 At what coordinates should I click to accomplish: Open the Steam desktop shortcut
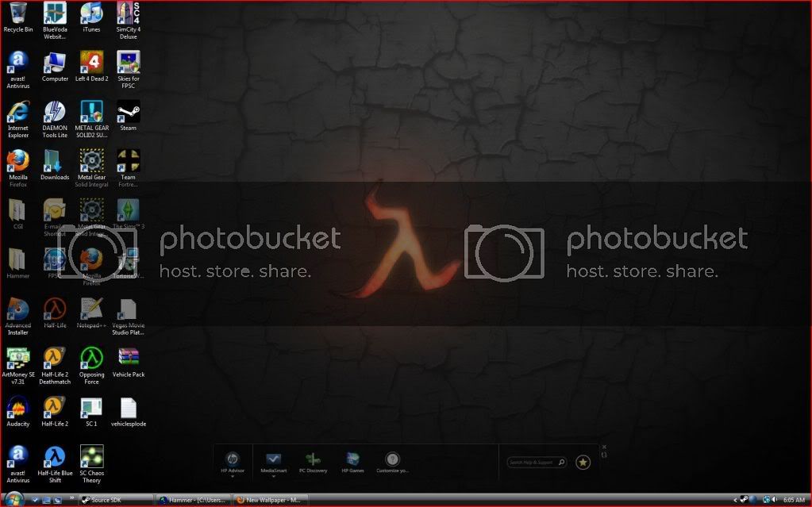pos(129,116)
